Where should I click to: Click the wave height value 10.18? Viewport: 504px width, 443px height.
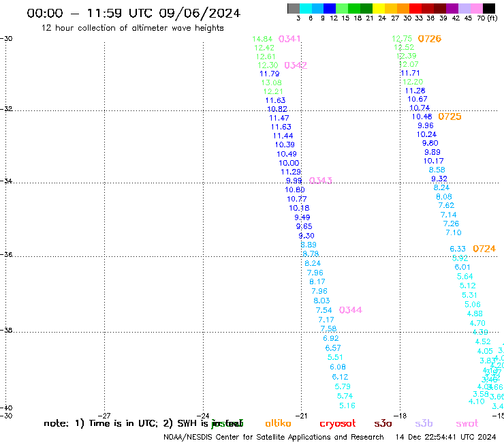click(x=299, y=208)
